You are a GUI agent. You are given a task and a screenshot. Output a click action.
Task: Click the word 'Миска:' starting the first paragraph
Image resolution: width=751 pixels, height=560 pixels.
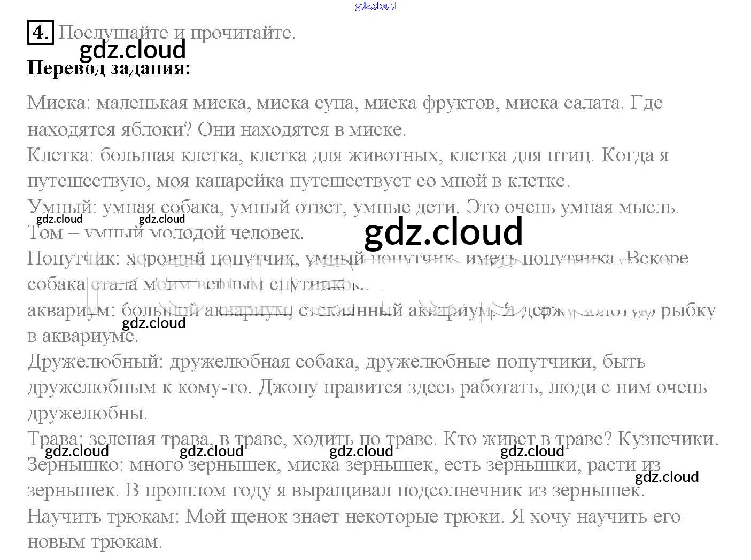[x=59, y=103]
